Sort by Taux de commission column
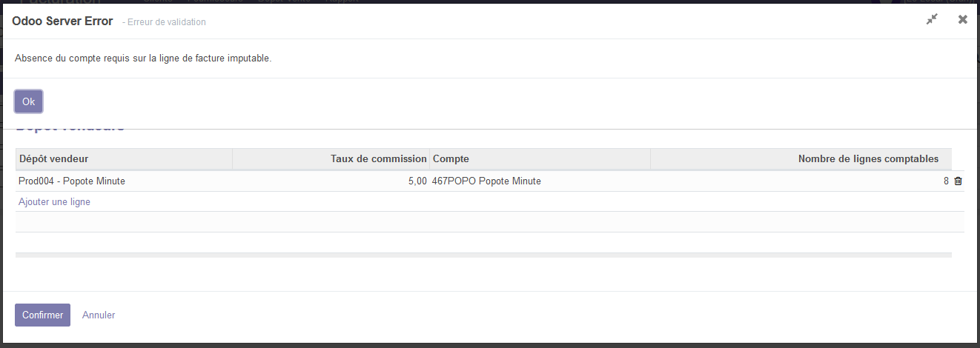This screenshot has width=980, height=348. pos(378,159)
